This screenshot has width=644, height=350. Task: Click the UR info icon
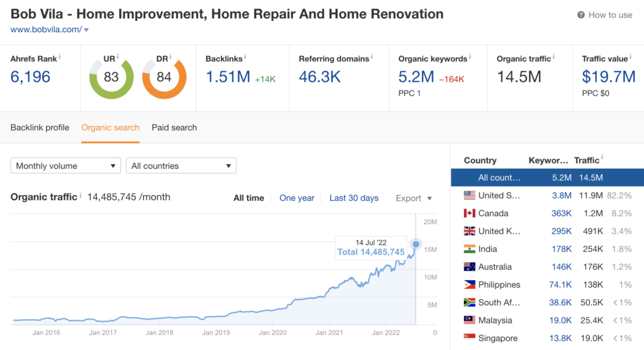118,57
